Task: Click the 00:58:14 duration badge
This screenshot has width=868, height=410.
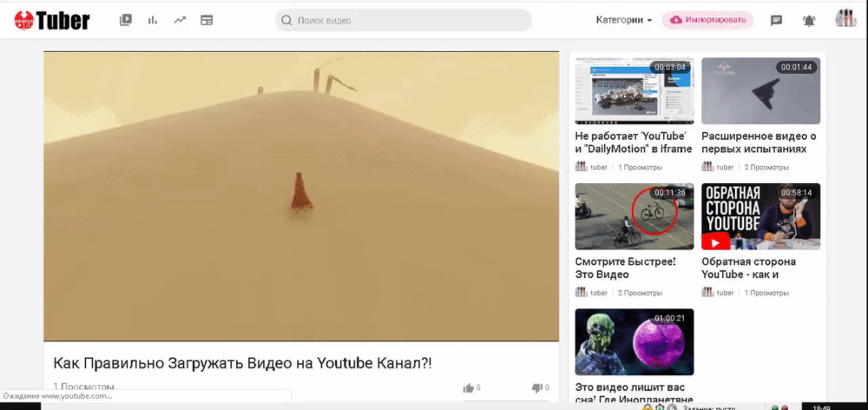Action: pos(797,193)
